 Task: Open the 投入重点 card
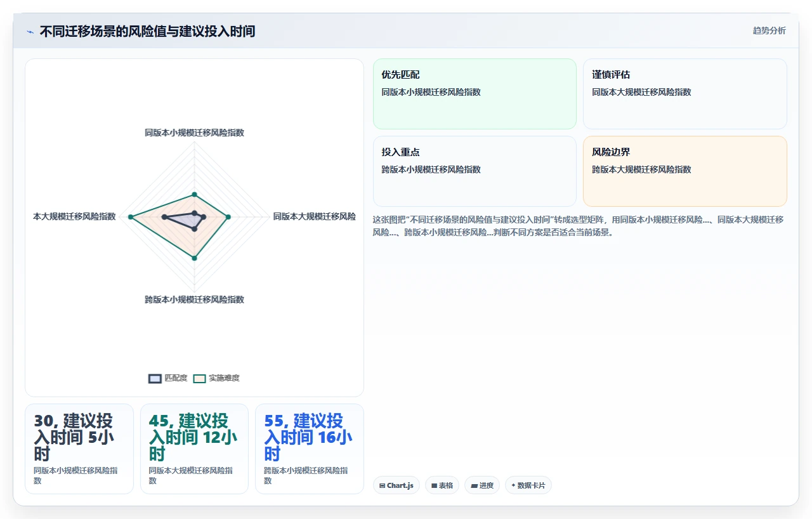475,171
